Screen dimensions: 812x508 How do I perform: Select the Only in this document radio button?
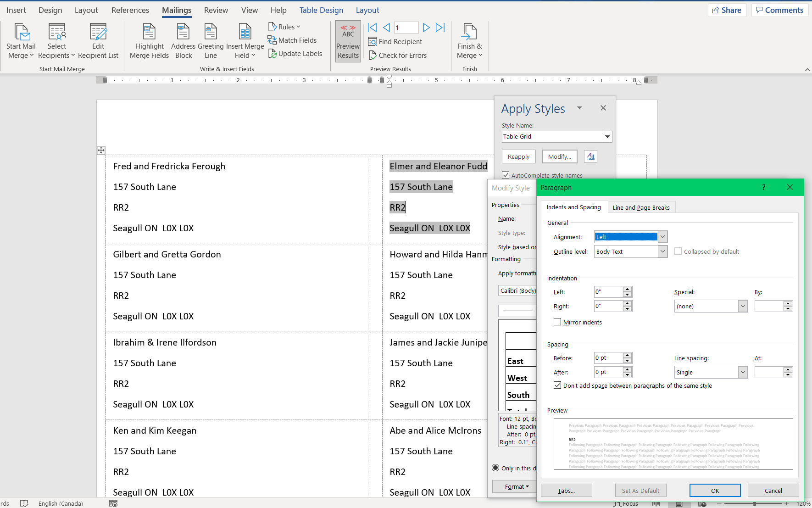point(495,468)
